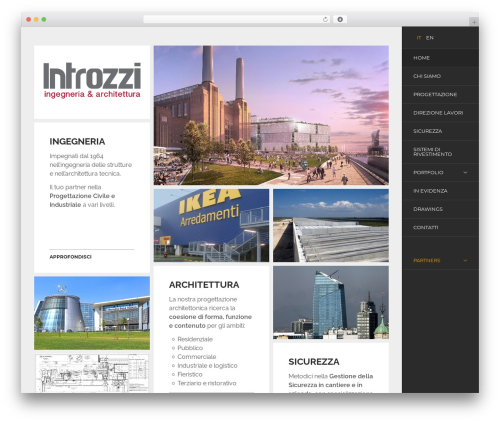
Task: Open a new browser tab with plus
Action: click(x=474, y=22)
